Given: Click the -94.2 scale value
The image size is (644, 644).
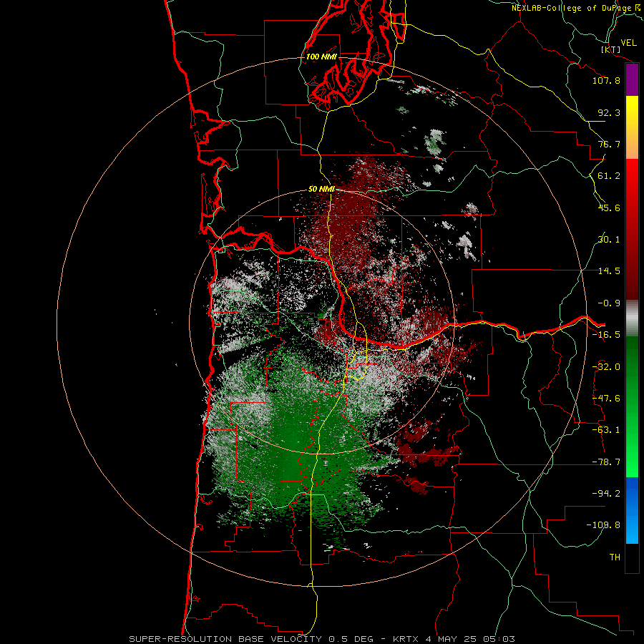Looking at the screenshot, I should (x=606, y=494).
